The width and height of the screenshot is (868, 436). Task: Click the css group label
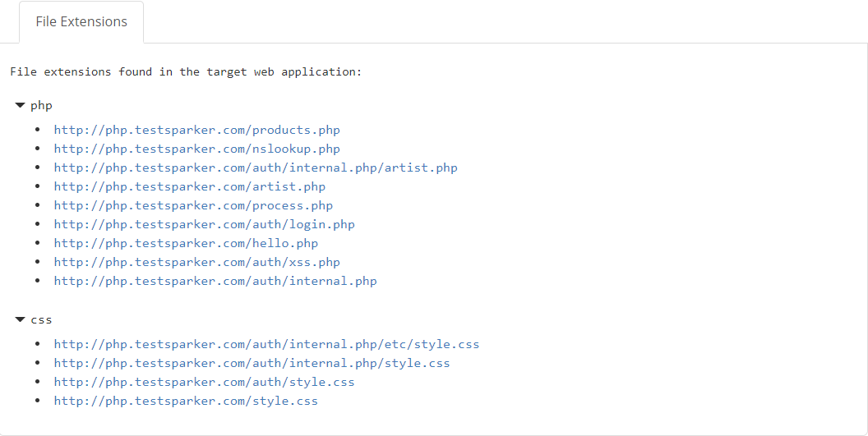click(42, 319)
